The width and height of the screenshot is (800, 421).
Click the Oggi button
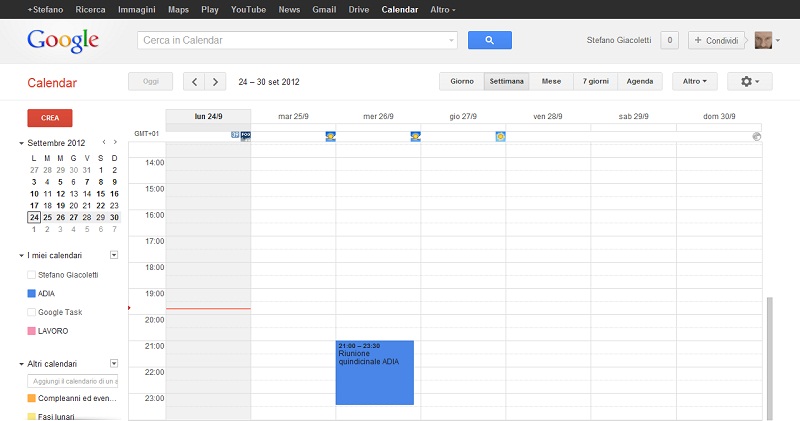click(x=151, y=81)
